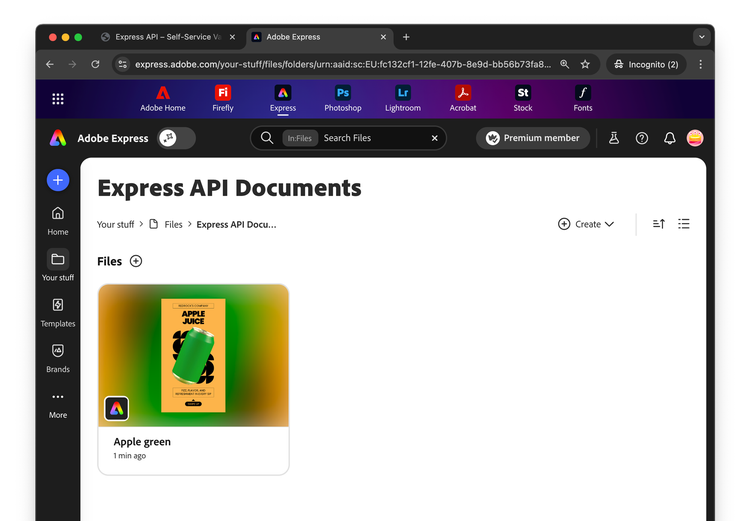
Task: Launch Firefly from the app bar
Action: (223, 99)
